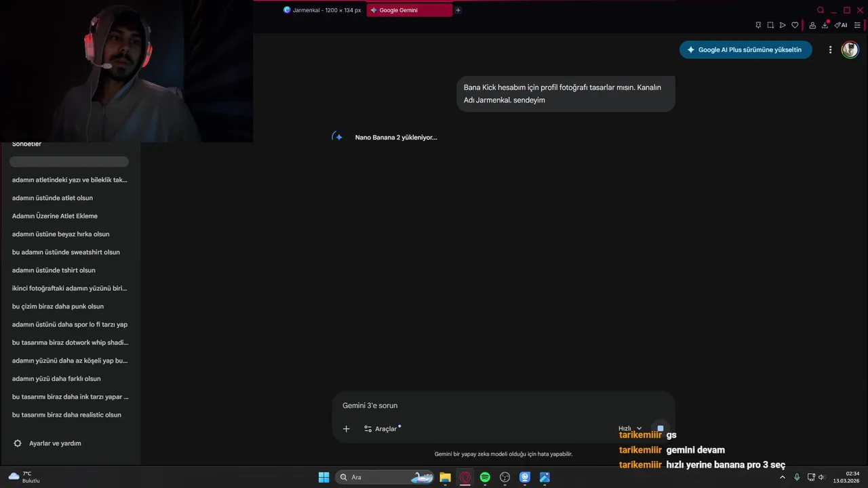This screenshot has width=868, height=488.
Task: Click the plus icon to add files
Action: [346, 428]
